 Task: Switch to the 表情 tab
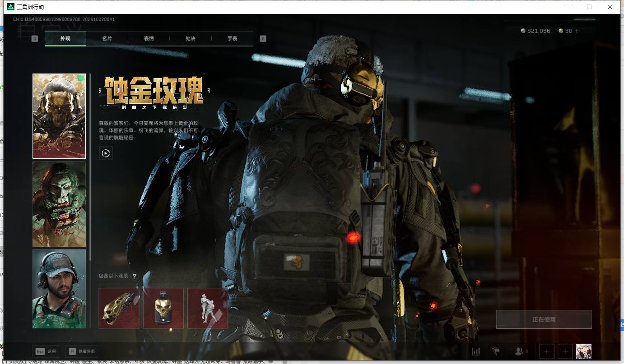pos(149,39)
